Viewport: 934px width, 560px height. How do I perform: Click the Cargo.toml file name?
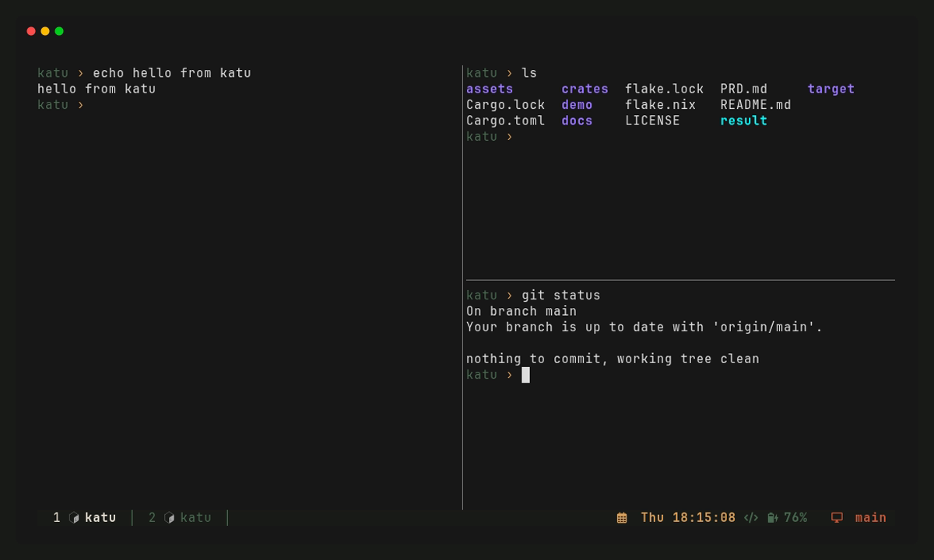tap(505, 121)
